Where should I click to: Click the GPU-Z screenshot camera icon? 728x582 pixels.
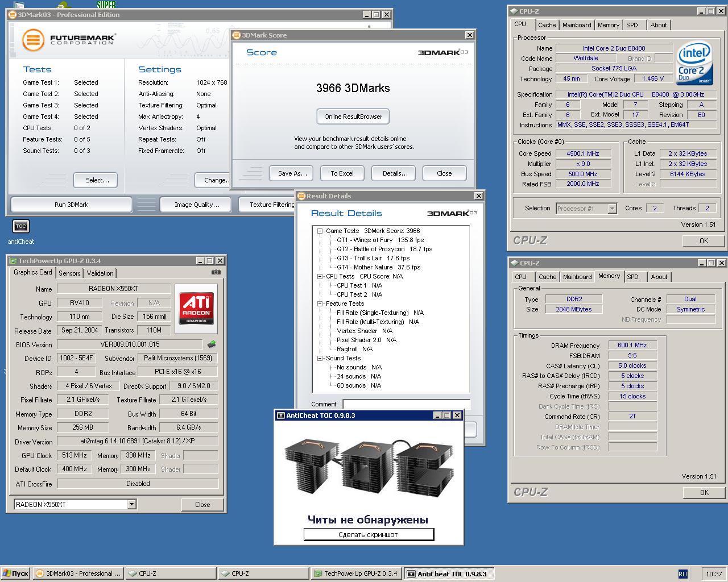tap(216, 272)
